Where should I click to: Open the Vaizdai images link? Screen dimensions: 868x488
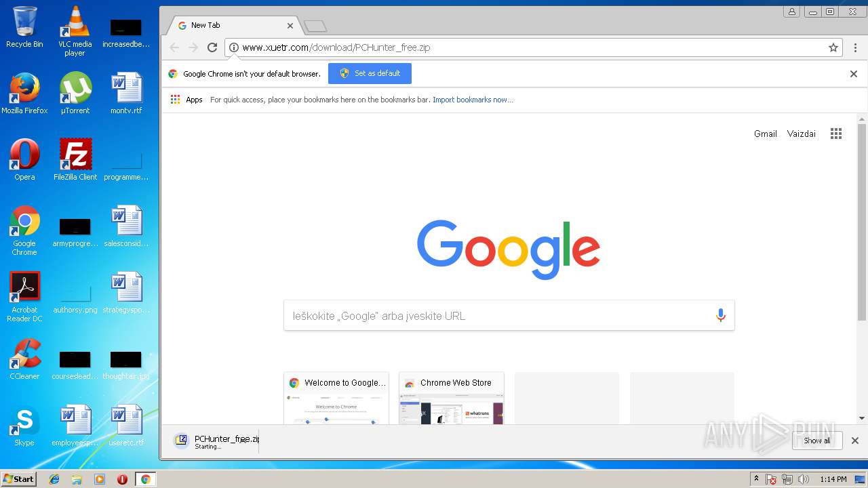(802, 134)
